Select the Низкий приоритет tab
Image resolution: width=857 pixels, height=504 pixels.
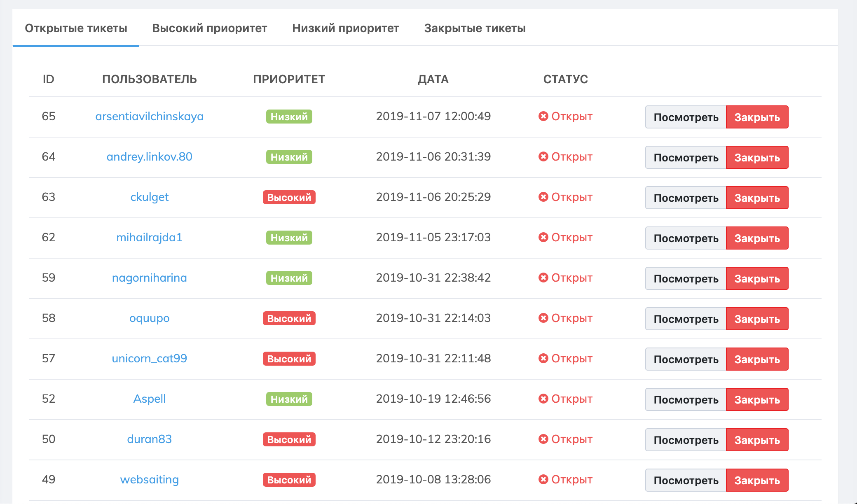tap(345, 28)
